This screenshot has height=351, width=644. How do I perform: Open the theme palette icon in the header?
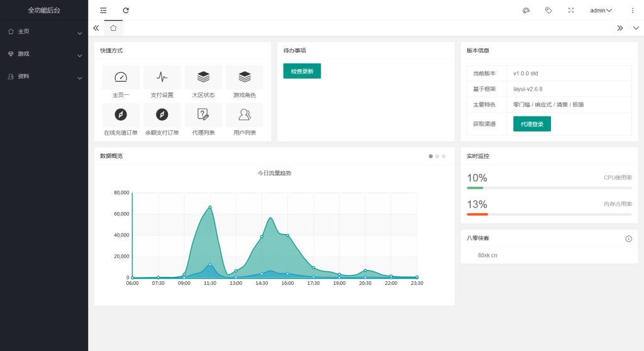pos(526,10)
